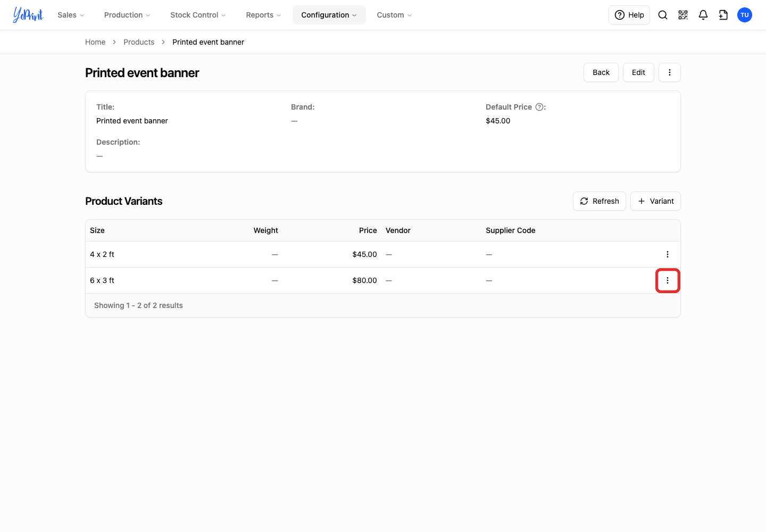Go to Products breadcrumb
The height and width of the screenshot is (532, 766).
point(139,42)
